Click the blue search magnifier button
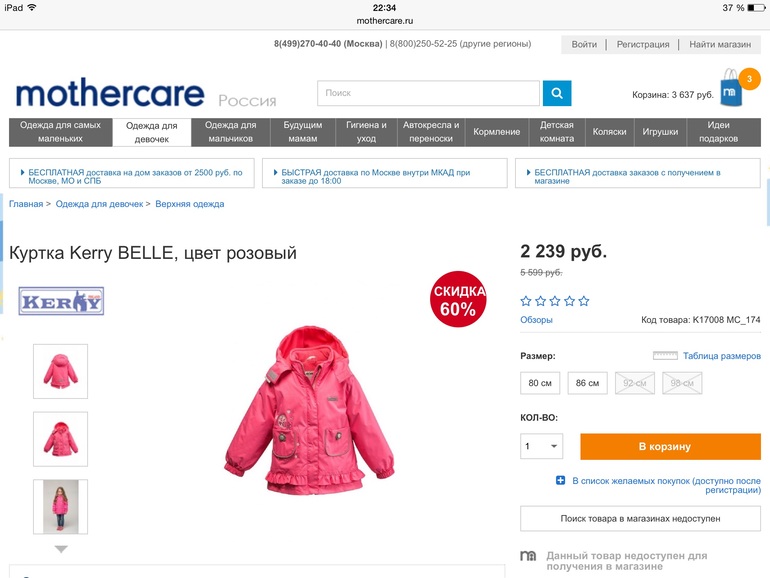Viewport: 770px width, 578px height. 557,93
